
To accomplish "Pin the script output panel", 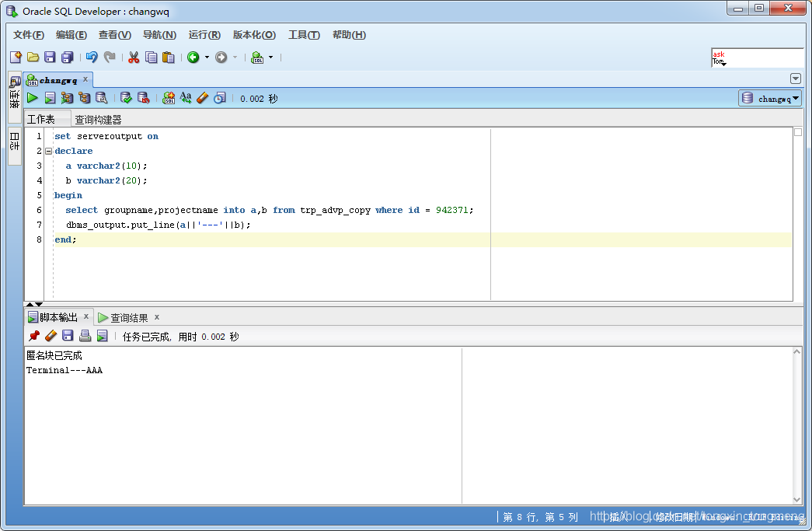I will pos(33,336).
